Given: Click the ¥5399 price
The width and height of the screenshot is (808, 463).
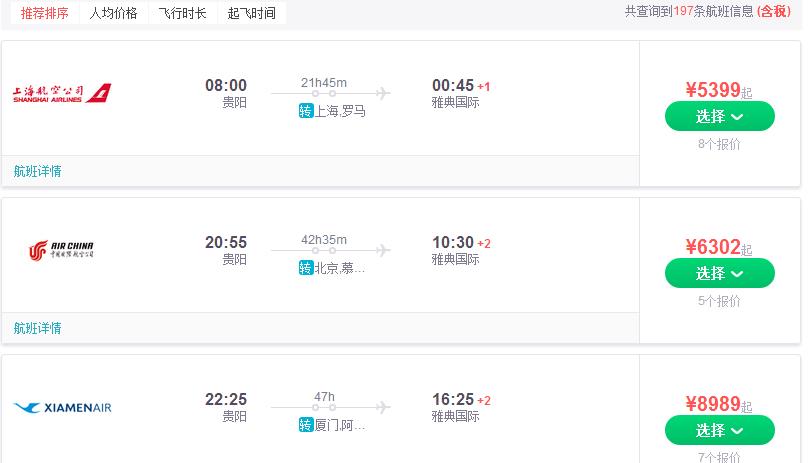Looking at the screenshot, I should point(714,90).
